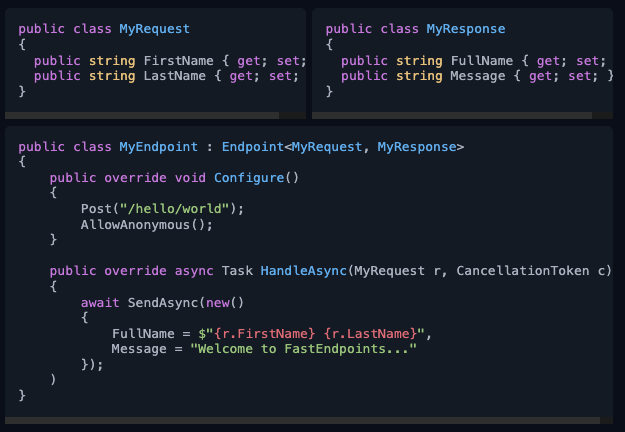Click the FullName property declaration in MyResponse
This screenshot has height=432, width=625.
point(486,60)
